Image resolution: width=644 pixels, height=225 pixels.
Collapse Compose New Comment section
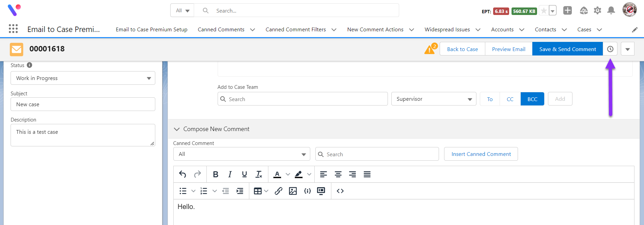[x=176, y=129]
